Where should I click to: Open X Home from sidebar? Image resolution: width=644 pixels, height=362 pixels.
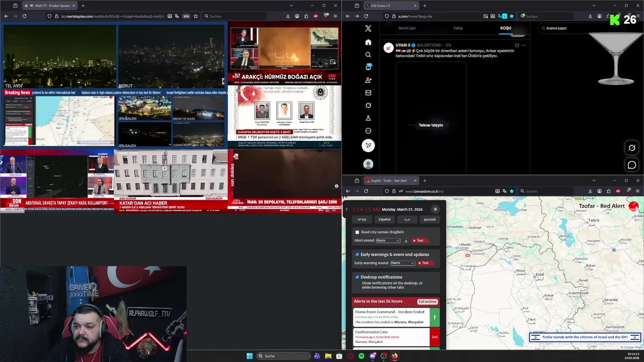[x=368, y=42]
